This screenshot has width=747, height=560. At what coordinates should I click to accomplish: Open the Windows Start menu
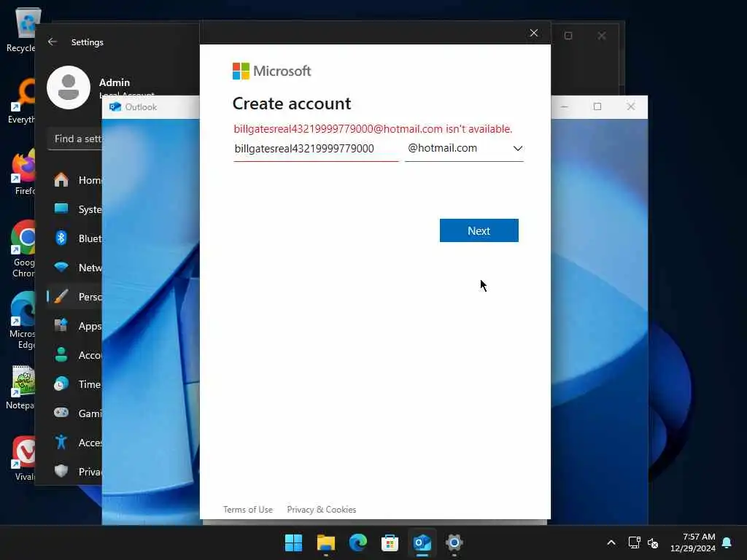tap(293, 542)
